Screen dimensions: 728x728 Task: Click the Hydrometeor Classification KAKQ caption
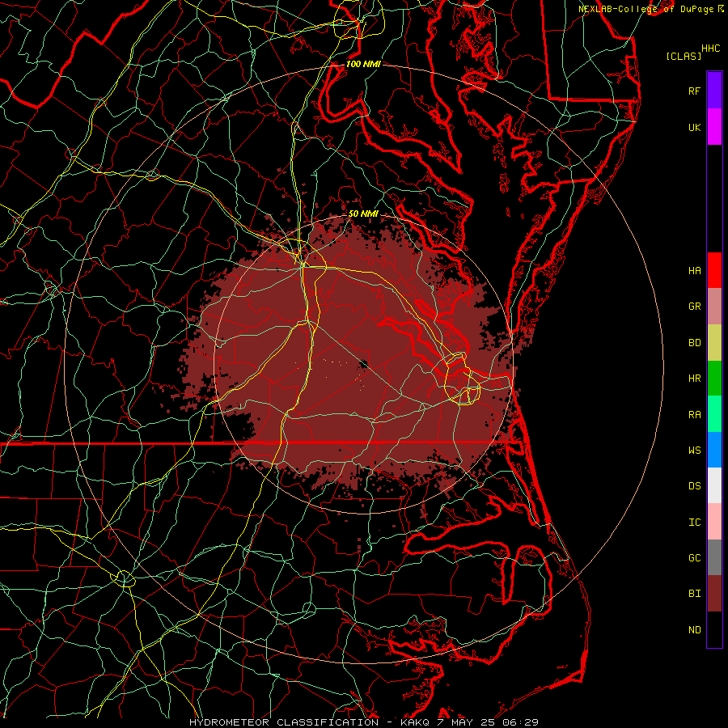pos(363,722)
